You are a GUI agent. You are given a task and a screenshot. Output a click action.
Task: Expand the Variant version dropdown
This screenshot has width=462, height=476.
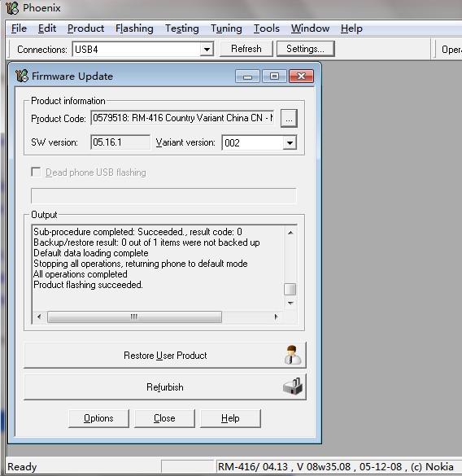(290, 142)
